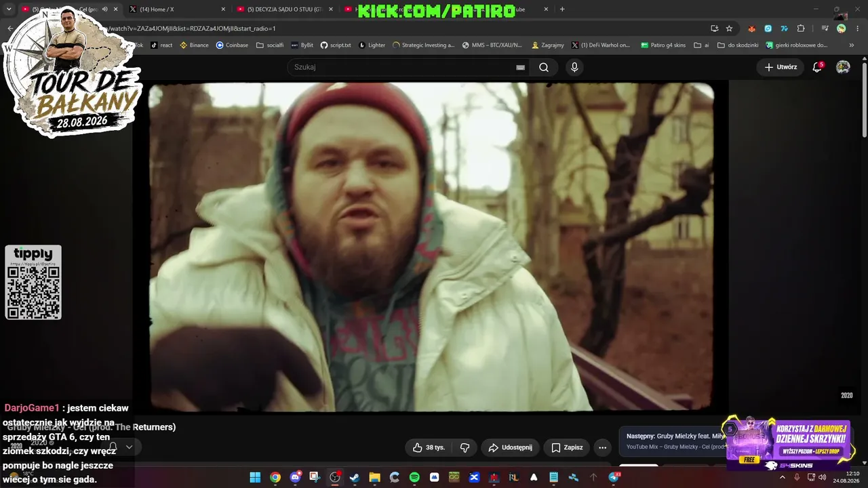The height and width of the screenshot is (488, 868).
Task: Open the gierki robloxowe bookmark
Action: (797, 45)
